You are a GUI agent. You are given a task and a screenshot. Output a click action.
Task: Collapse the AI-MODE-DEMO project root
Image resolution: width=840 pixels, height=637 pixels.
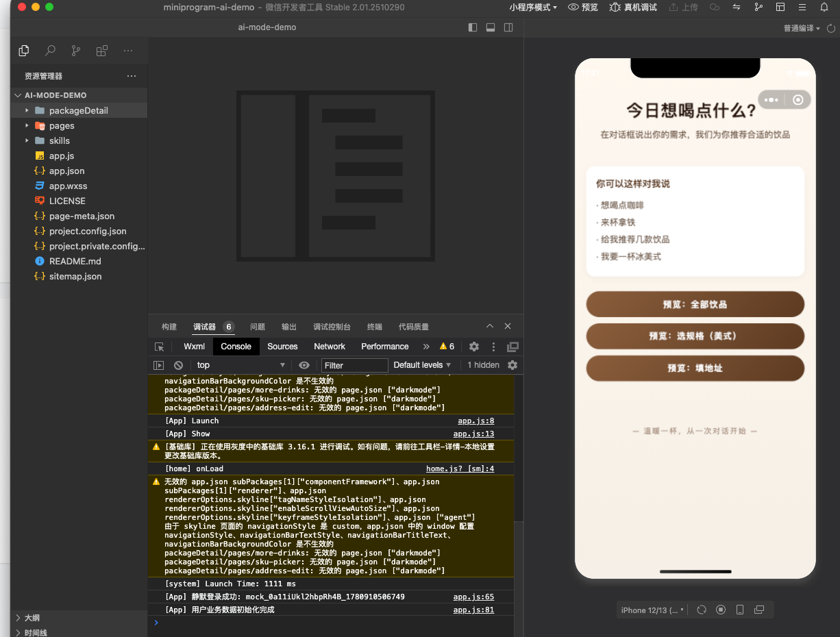pos(79,95)
